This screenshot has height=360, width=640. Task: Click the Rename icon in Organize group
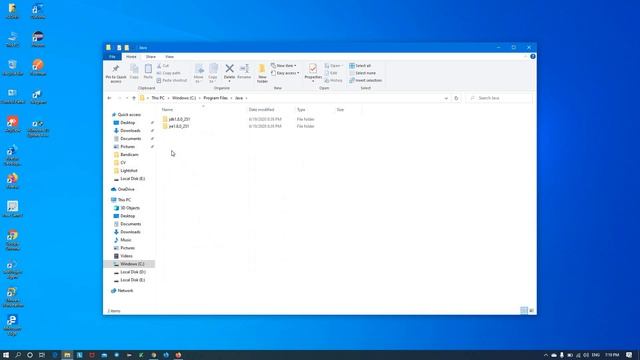tap(244, 69)
